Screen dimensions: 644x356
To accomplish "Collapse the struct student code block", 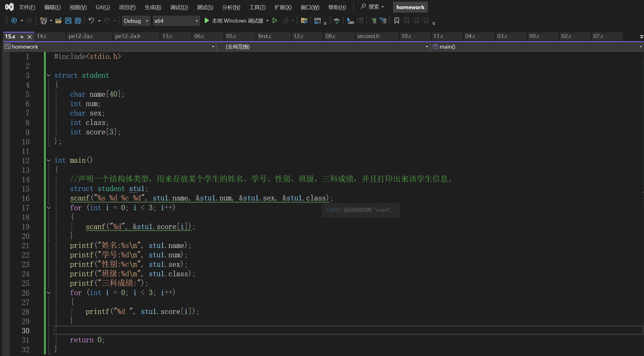I will point(49,75).
